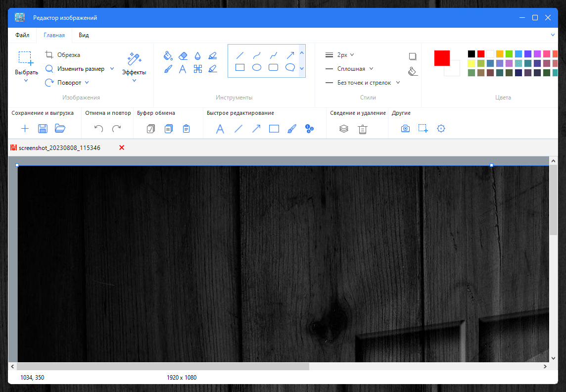Toggle the shape fill bucket in Стили
This screenshot has width=566, height=392.
[x=413, y=71]
